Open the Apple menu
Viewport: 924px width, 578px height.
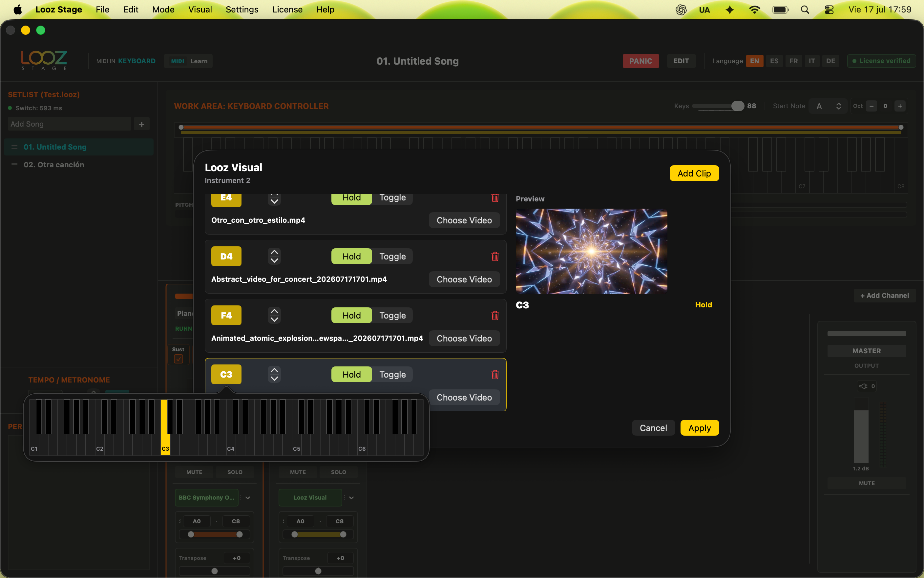(x=18, y=10)
